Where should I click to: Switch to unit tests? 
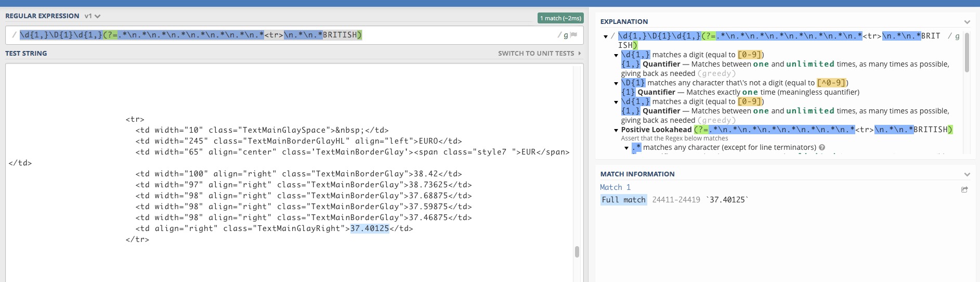click(539, 53)
